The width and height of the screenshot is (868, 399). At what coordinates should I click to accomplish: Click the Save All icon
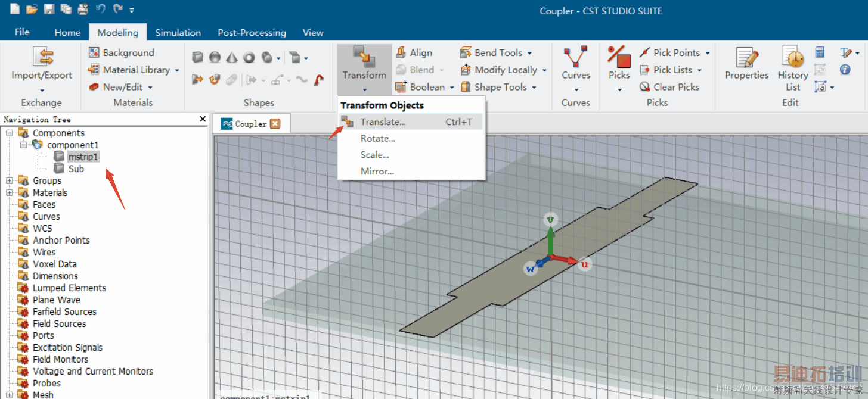[x=66, y=9]
